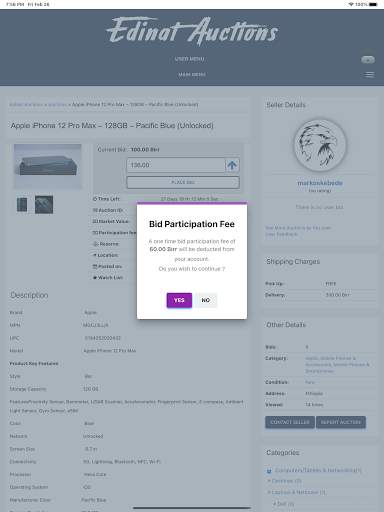Select the second small product thumbnail
384x512 pixels.
point(44,205)
